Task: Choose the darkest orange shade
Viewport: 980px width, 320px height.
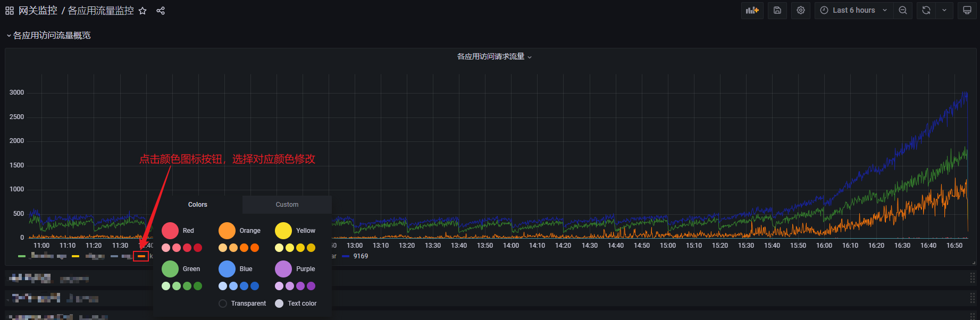Action: point(255,248)
